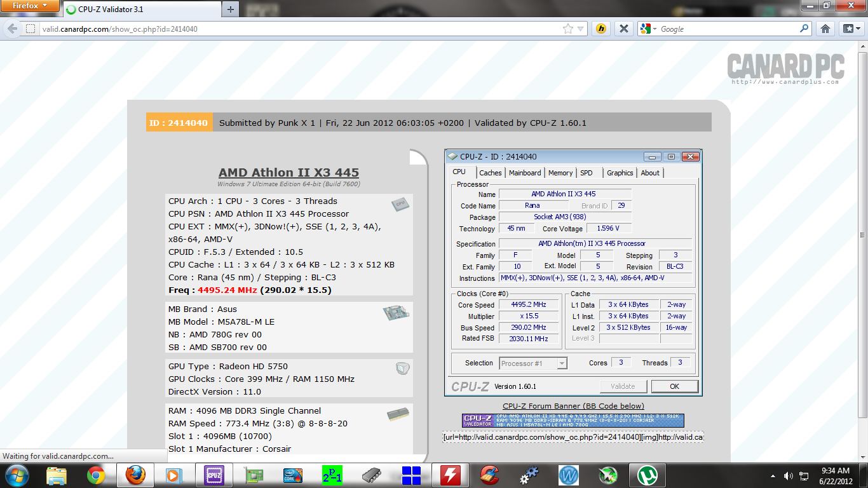Click the 'ID : 2414040' orange label
The width and height of the screenshot is (868, 488).
(x=179, y=123)
